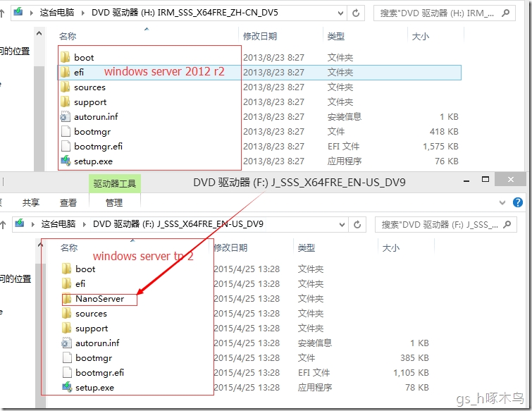Image resolution: width=532 pixels, height=411 pixels.
Task: Open boot folder icon in F: drive window
Action: click(x=66, y=269)
